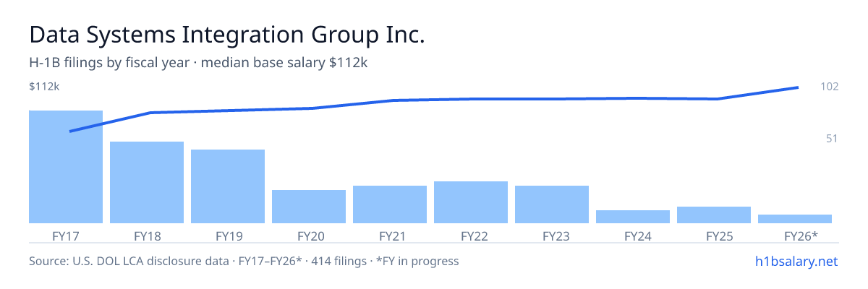868x289 pixels.
Task: Open the h1bsalary.net link
Action: (796, 261)
